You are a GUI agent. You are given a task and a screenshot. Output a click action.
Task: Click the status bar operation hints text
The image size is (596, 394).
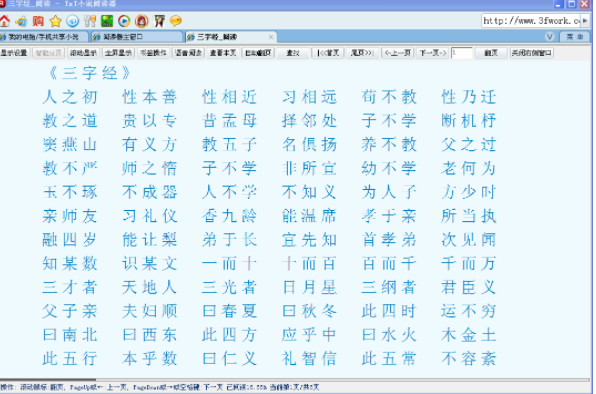tap(160, 388)
